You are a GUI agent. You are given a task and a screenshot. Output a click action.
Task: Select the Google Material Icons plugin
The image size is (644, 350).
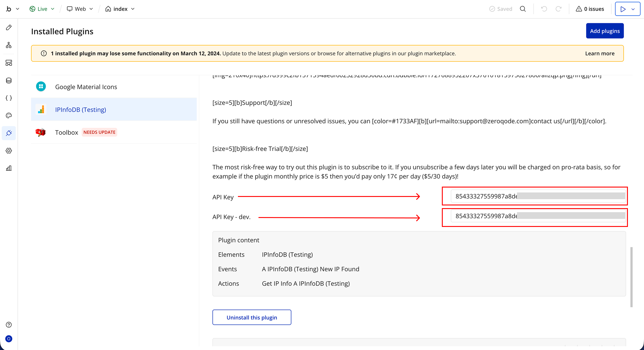(x=86, y=87)
